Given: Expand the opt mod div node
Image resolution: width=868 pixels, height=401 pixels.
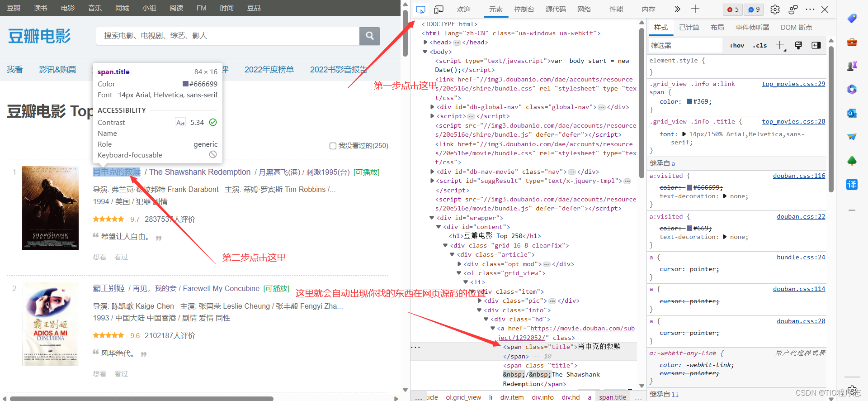Looking at the screenshot, I should tap(459, 264).
